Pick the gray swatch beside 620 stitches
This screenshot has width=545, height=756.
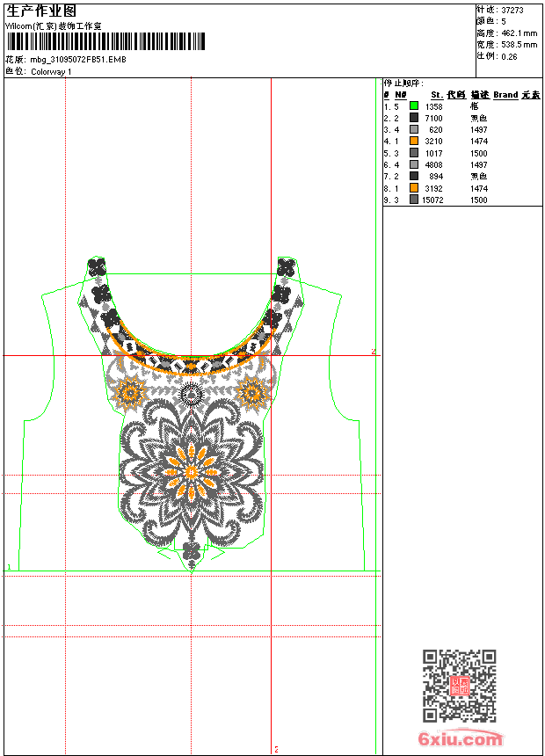[414, 129]
